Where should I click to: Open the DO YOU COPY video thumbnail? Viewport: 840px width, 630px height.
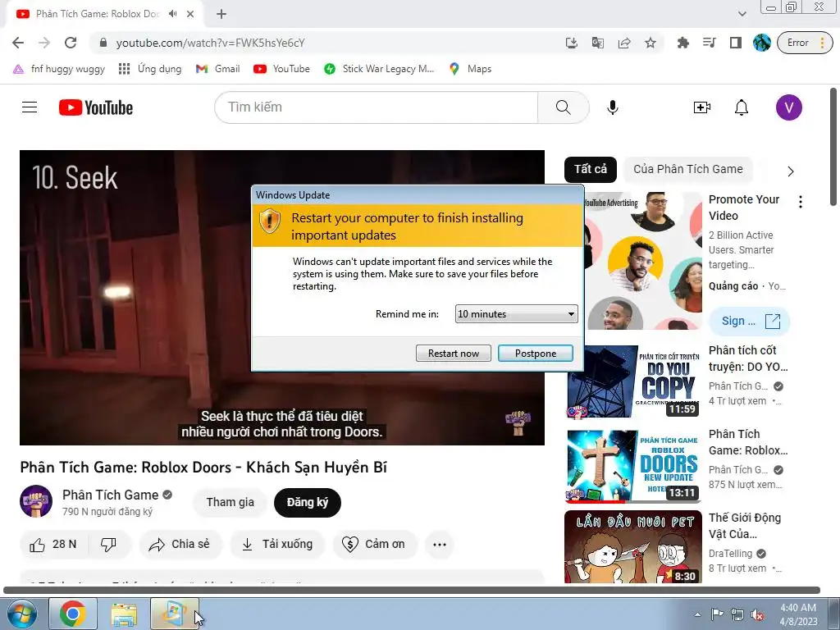pos(632,381)
